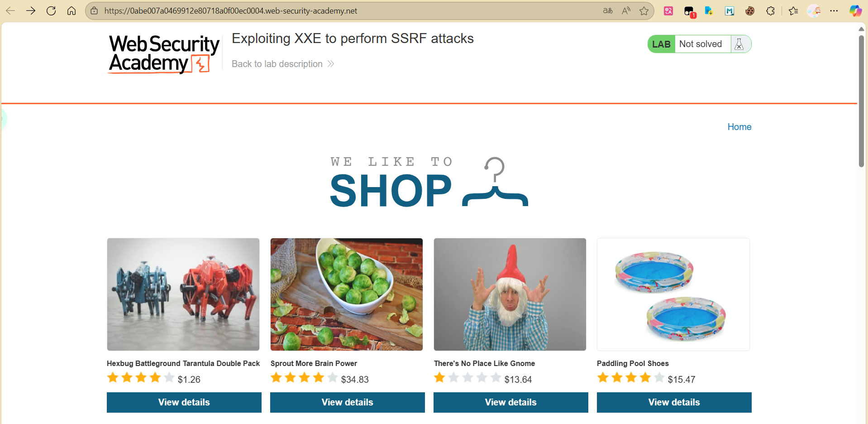Screen dimensions: 868x424
Task: Open the favorites list icon
Action: click(793, 11)
